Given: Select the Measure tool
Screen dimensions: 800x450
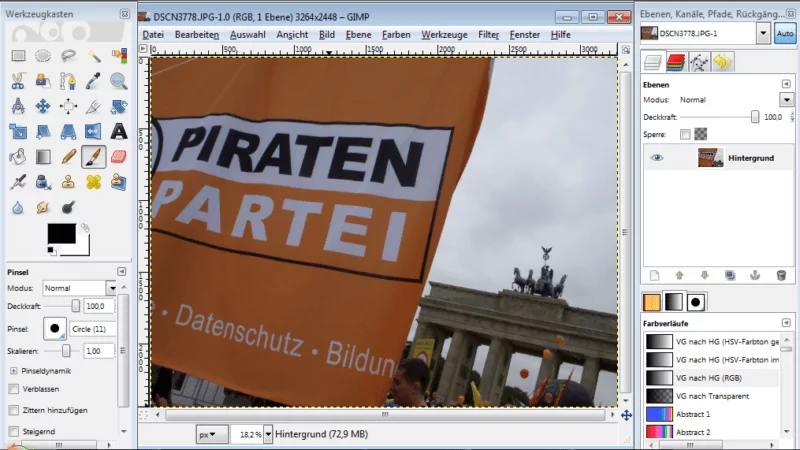Looking at the screenshot, I should coord(18,106).
